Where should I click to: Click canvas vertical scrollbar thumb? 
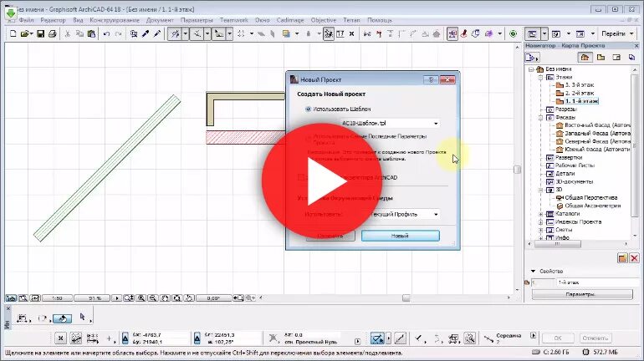point(517,169)
